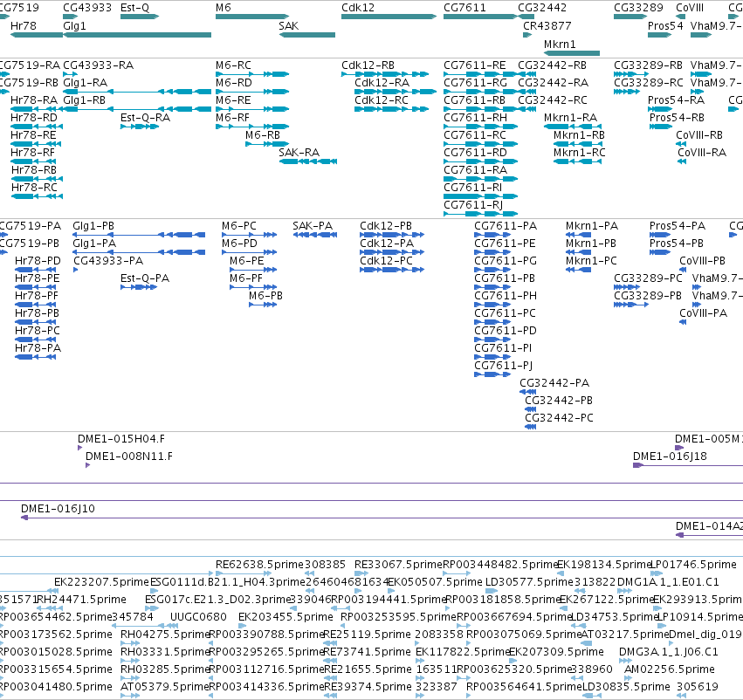Select BAC clone DME1-016J10

58,509
